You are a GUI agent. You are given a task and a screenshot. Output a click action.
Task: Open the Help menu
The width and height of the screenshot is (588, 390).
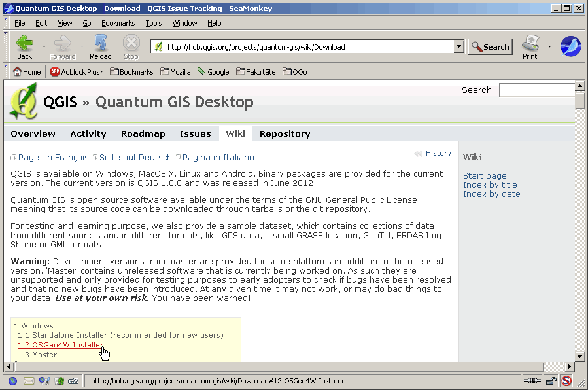click(x=214, y=24)
